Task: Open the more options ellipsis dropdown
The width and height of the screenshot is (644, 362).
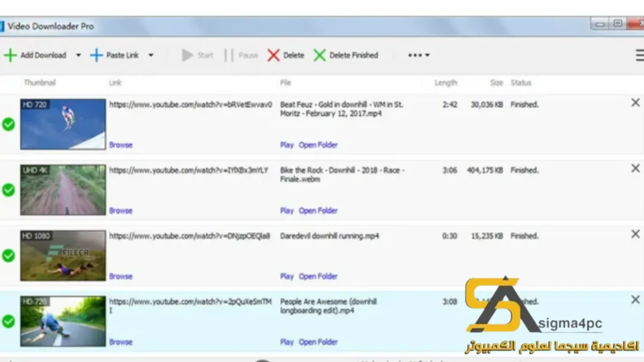Action: pos(419,55)
